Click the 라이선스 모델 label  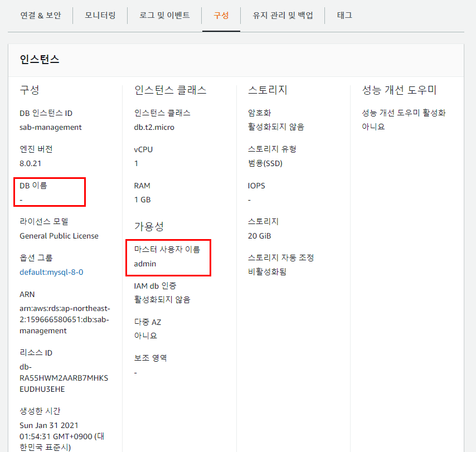pos(43,221)
